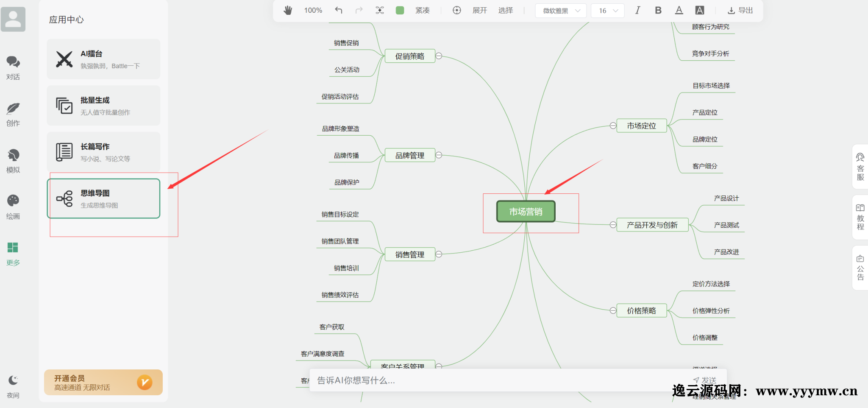Collapse the 客户关系管理 branch
Image resolution: width=868 pixels, height=408 pixels.
(439, 366)
